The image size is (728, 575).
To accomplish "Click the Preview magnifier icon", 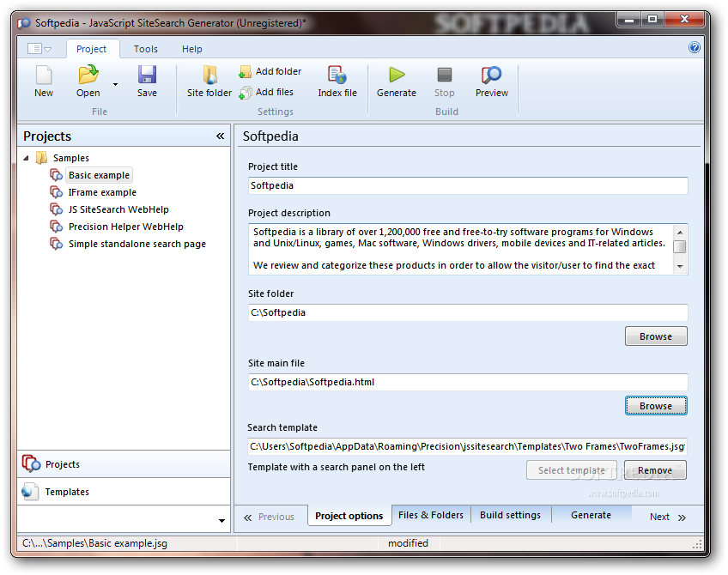I will tap(492, 75).
